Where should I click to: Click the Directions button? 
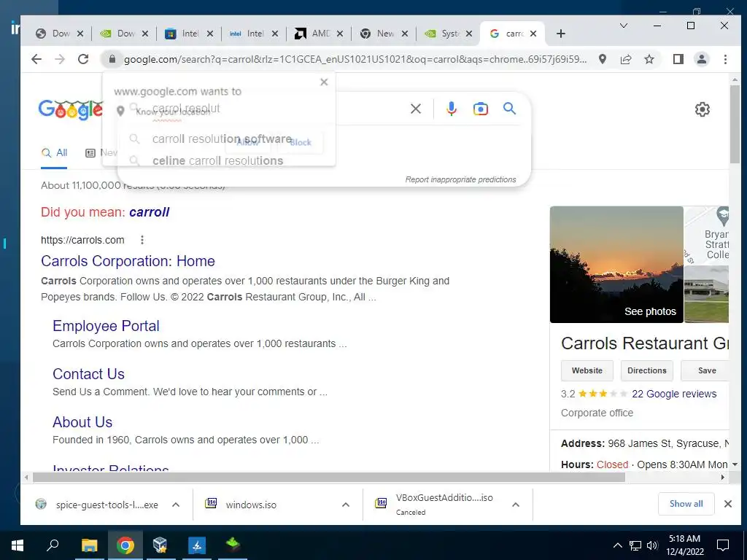(646, 370)
